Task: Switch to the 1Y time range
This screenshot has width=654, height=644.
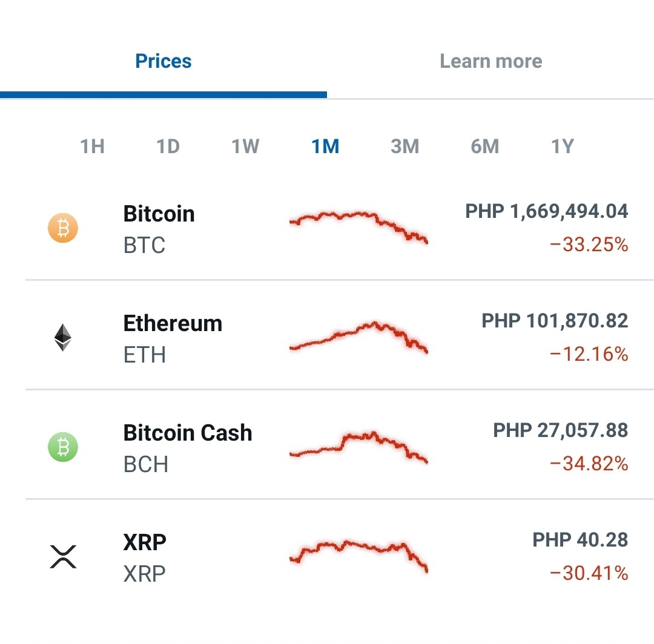Action: 562,146
